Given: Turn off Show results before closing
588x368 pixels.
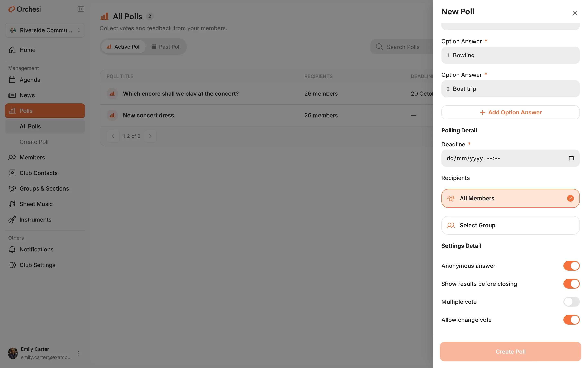Looking at the screenshot, I should click(571, 284).
